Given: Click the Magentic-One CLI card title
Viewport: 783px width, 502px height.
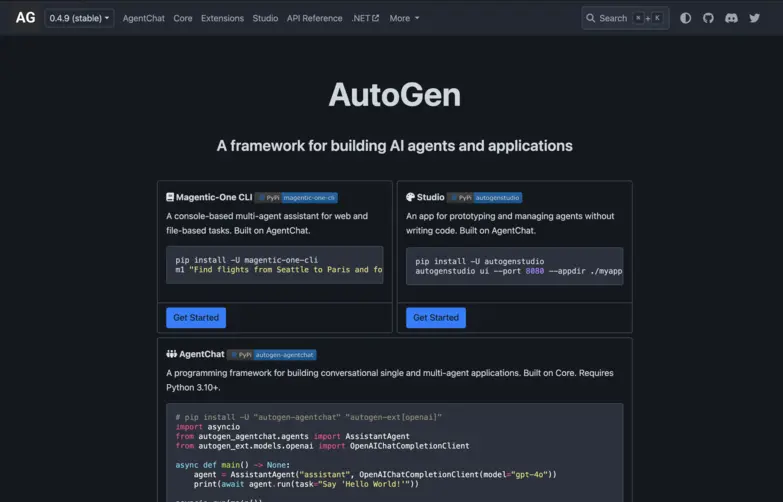Looking at the screenshot, I should [214, 197].
